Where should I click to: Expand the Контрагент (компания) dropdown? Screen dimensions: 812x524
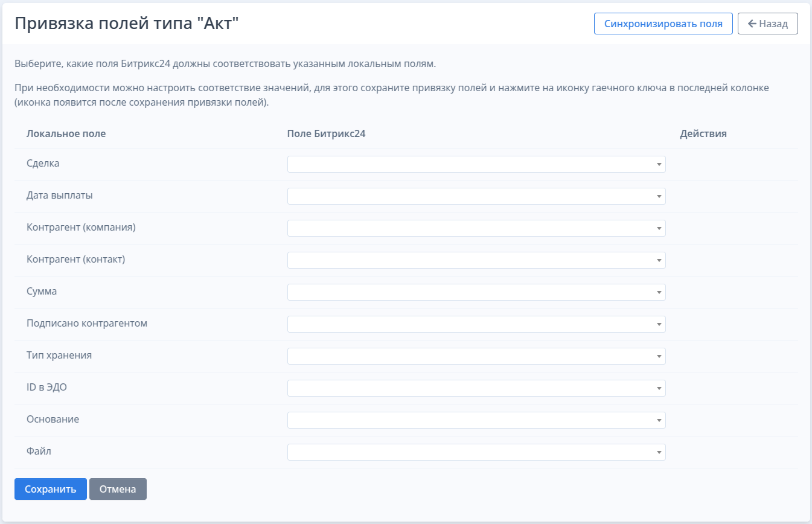pos(476,228)
